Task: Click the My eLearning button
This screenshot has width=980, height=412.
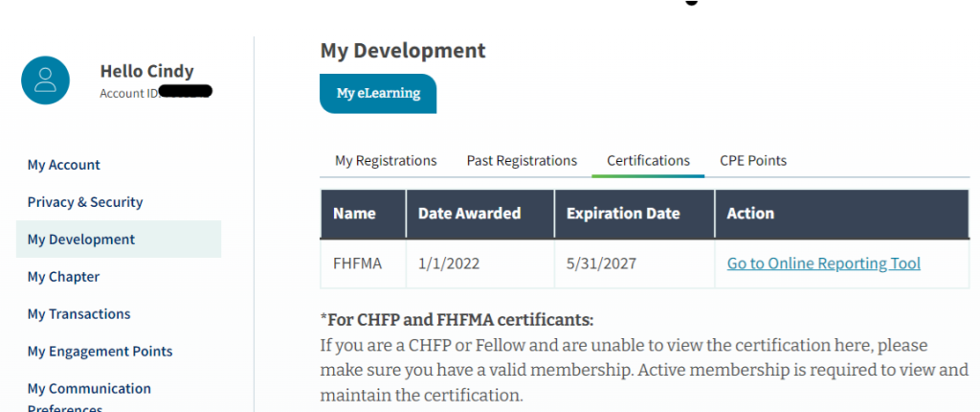Action: pos(378,94)
